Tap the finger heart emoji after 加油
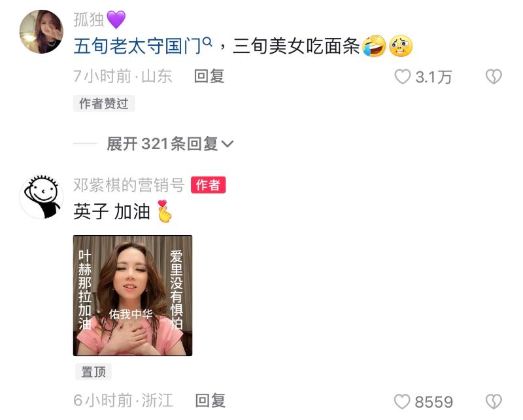Image resolution: width=523 pixels, height=420 pixels. 165,211
